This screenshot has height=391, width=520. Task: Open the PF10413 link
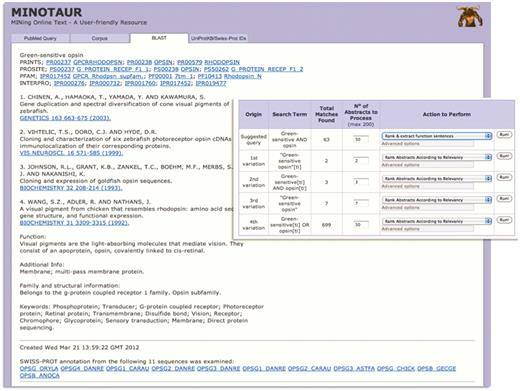coord(209,76)
